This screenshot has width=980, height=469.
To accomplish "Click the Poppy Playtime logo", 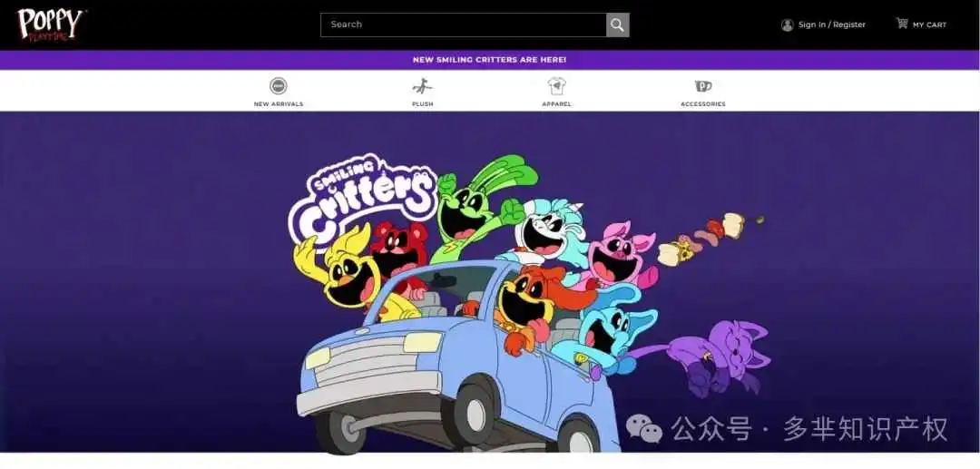I will pos(51,24).
